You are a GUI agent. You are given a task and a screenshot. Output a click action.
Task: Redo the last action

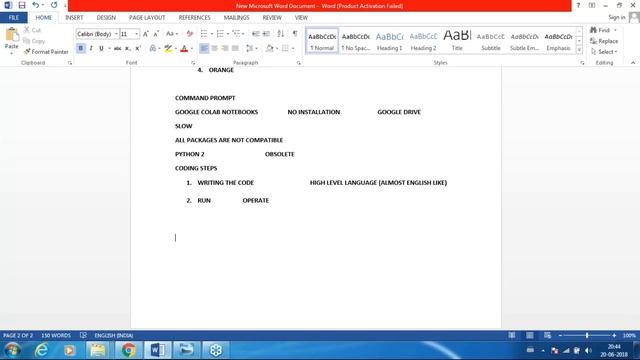click(x=54, y=5)
